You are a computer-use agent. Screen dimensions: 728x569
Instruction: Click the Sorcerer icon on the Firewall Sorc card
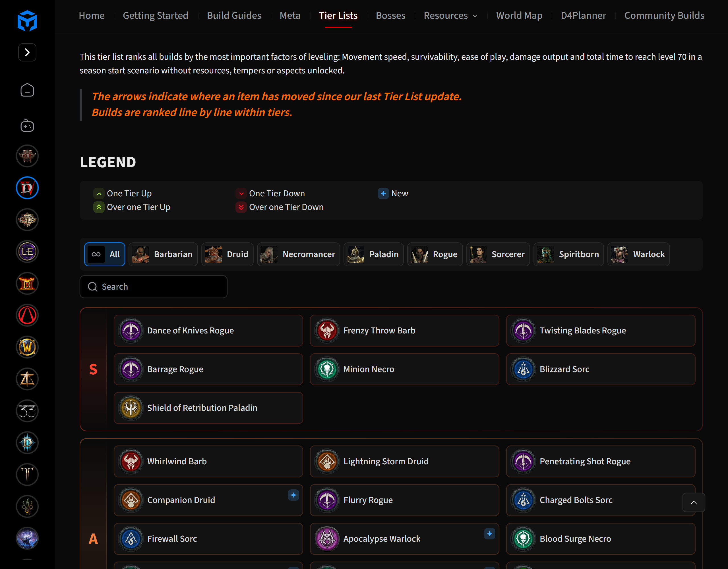click(131, 539)
